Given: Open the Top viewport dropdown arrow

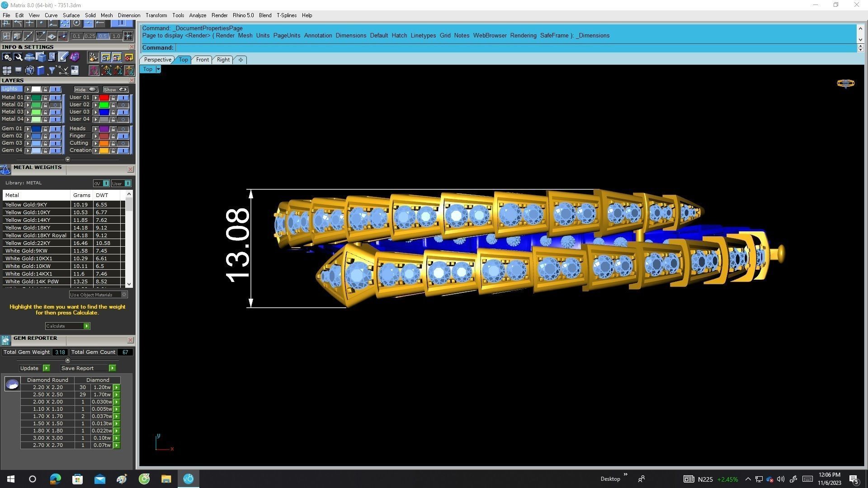Looking at the screenshot, I should [x=158, y=69].
